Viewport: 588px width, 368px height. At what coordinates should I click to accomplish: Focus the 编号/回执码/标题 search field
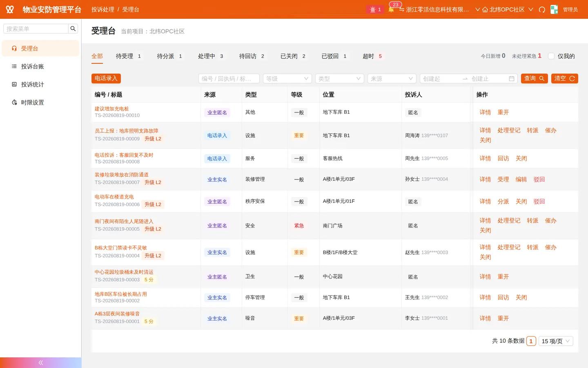pyautogui.click(x=229, y=79)
